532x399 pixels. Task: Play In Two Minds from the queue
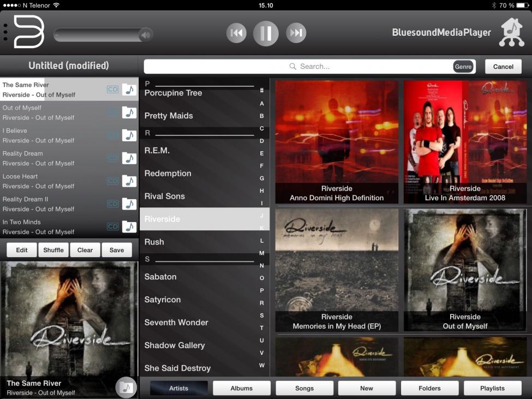click(x=69, y=227)
